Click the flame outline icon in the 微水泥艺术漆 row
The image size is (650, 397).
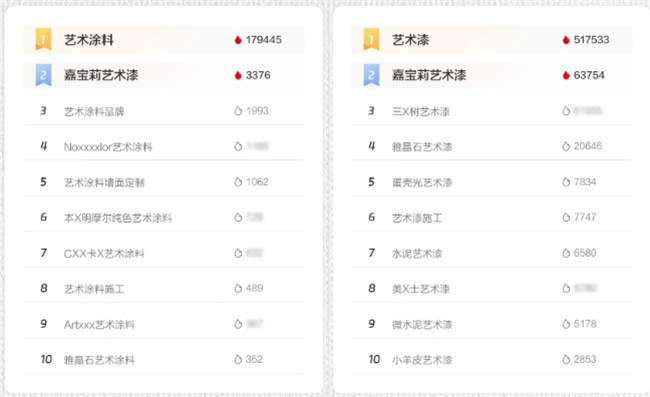pos(566,324)
